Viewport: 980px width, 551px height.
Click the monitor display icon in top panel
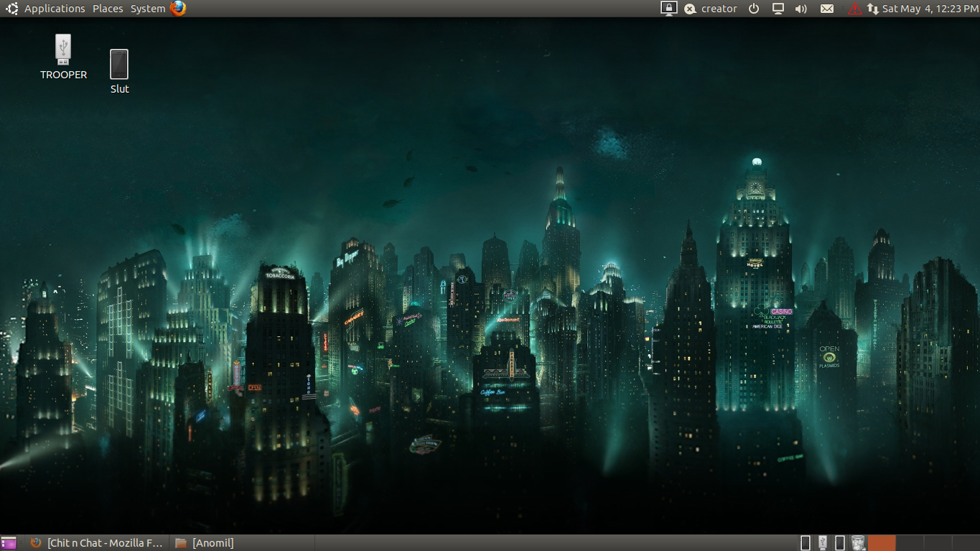[778, 9]
